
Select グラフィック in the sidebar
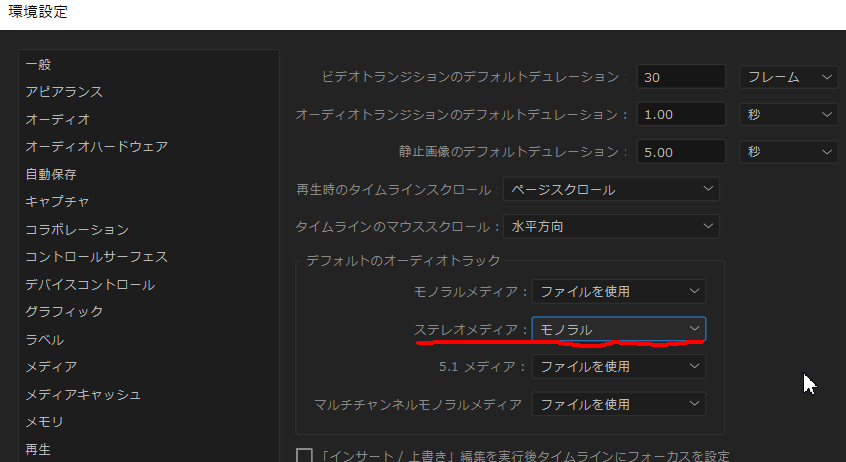[x=64, y=311]
